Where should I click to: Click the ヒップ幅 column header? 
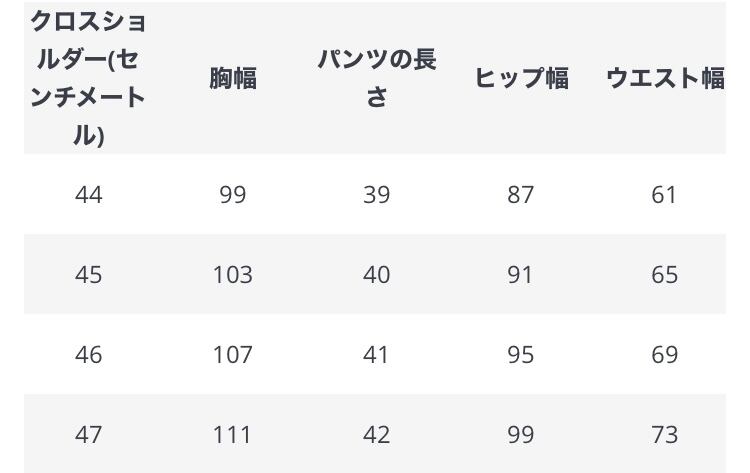[521, 78]
